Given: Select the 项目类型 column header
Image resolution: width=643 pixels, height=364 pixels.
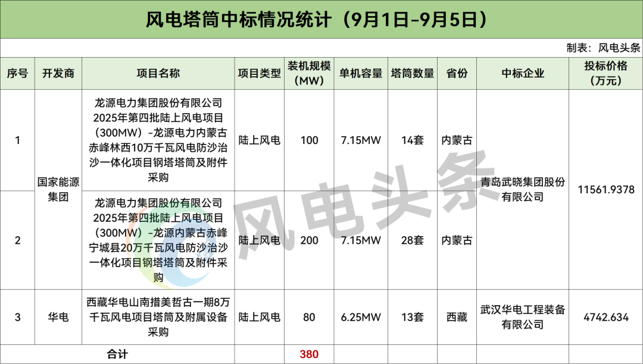Looking at the screenshot, I should point(259,73).
